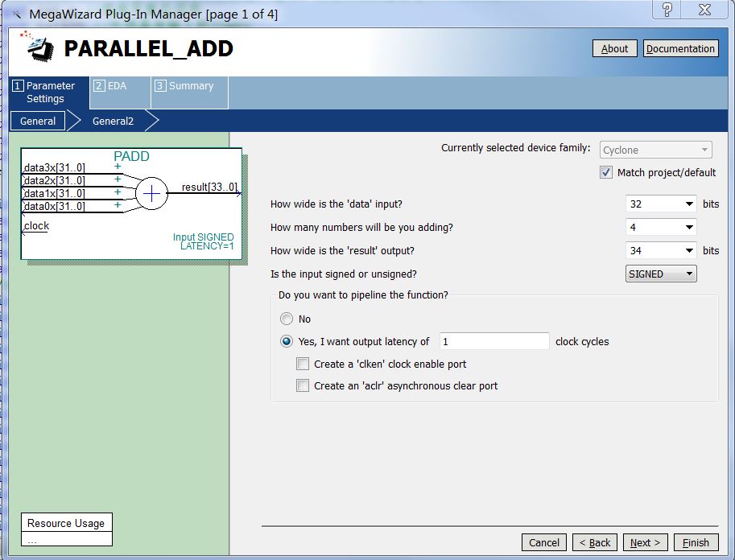
Task: Open the device family Cyclone dropdown
Action: (x=655, y=150)
